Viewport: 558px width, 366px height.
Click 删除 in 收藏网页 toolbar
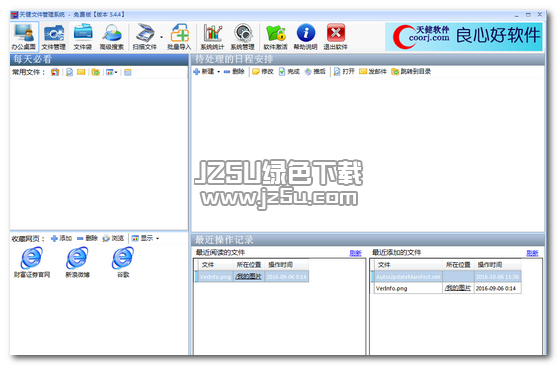[x=88, y=238]
